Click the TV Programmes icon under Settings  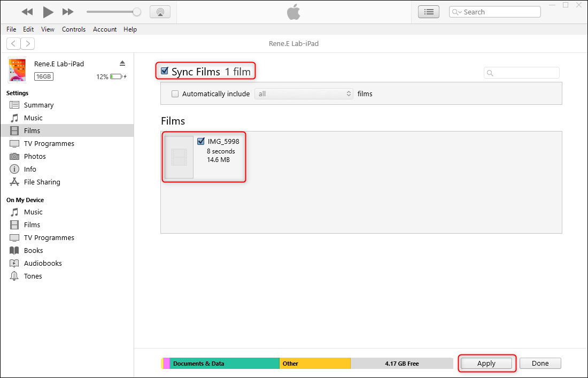[14, 144]
